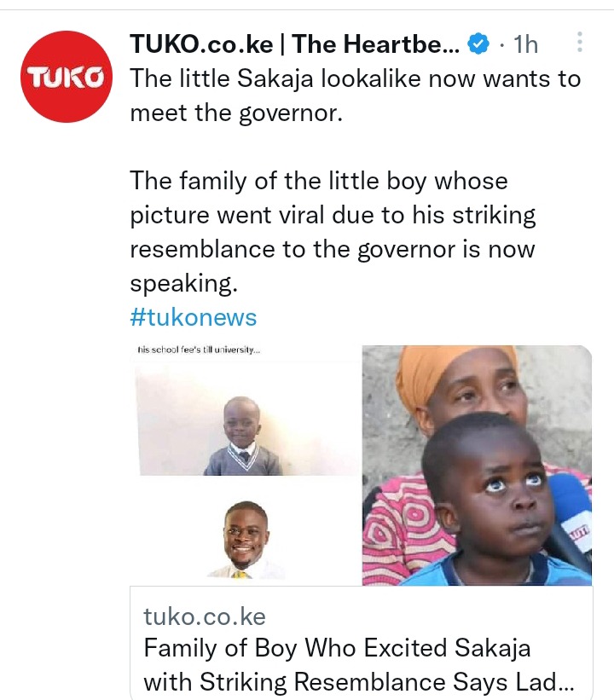Click the "his school fee's till university" caption
Viewport: 614px width, 700px height.
pyautogui.click(x=197, y=350)
